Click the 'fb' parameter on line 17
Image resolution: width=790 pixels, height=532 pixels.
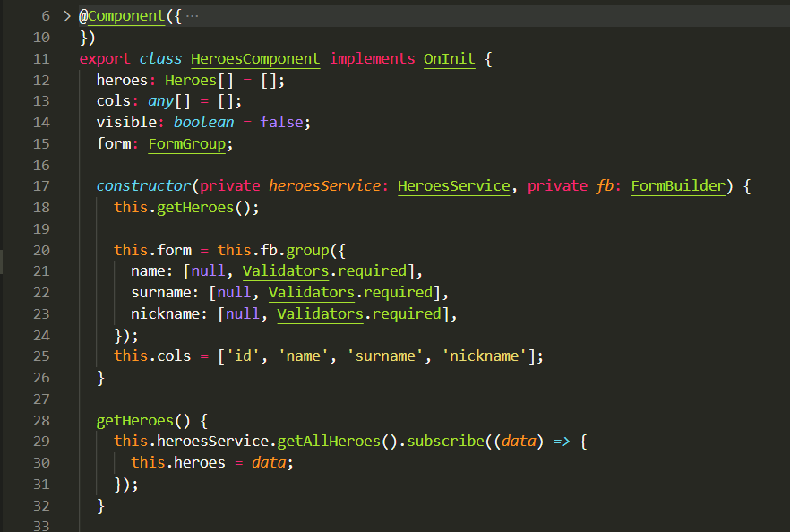pos(605,186)
